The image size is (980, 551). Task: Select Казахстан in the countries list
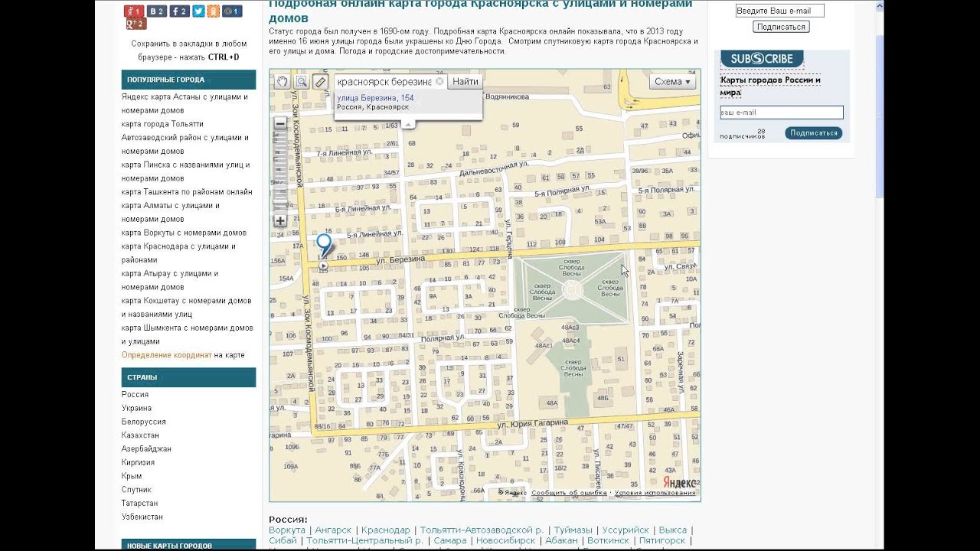(140, 435)
